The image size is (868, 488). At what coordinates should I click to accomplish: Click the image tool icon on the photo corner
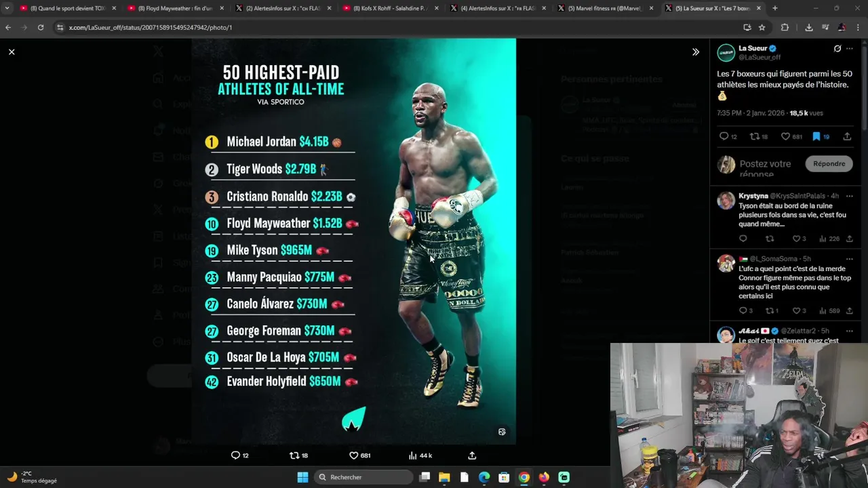coord(502,432)
